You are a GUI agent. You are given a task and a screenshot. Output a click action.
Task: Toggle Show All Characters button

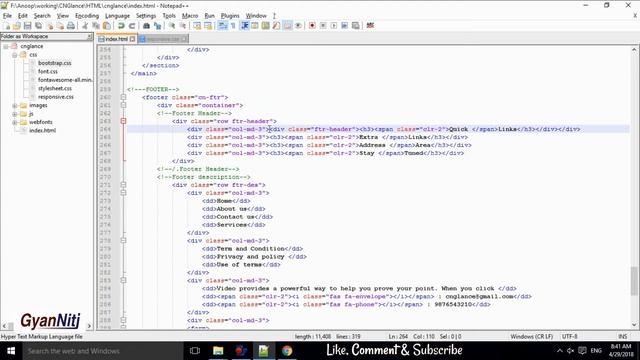pyautogui.click(x=233, y=26)
